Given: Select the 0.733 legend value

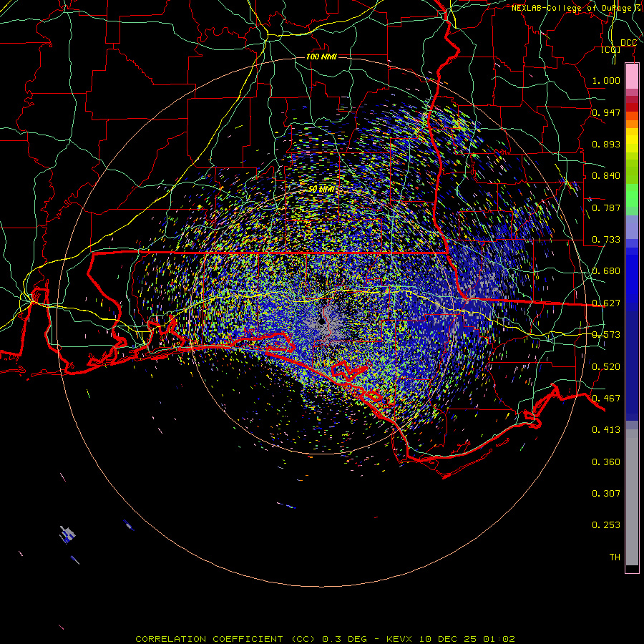Looking at the screenshot, I should tap(606, 240).
